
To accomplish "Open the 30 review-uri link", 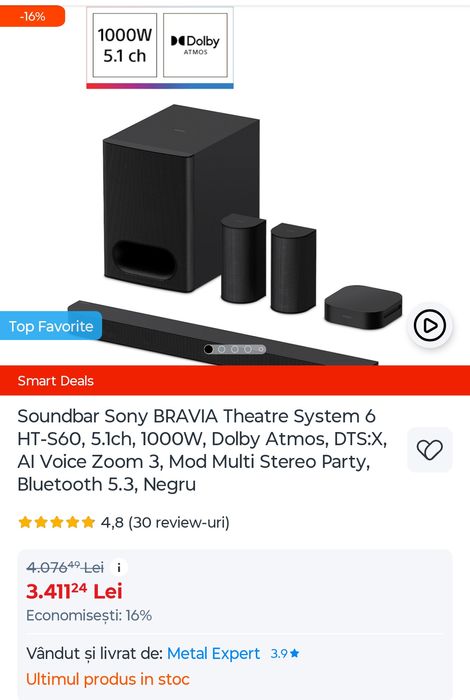I will click(179, 522).
